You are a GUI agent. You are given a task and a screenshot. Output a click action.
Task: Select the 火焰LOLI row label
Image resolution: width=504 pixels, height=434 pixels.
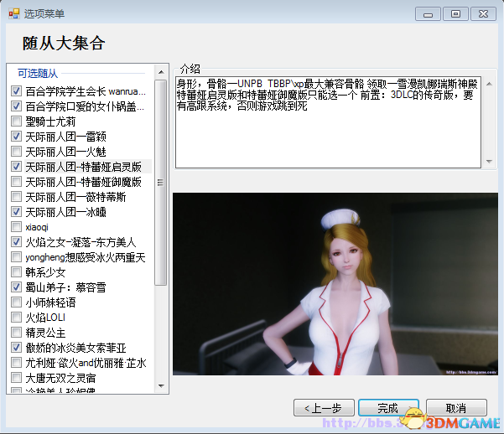[45, 318]
